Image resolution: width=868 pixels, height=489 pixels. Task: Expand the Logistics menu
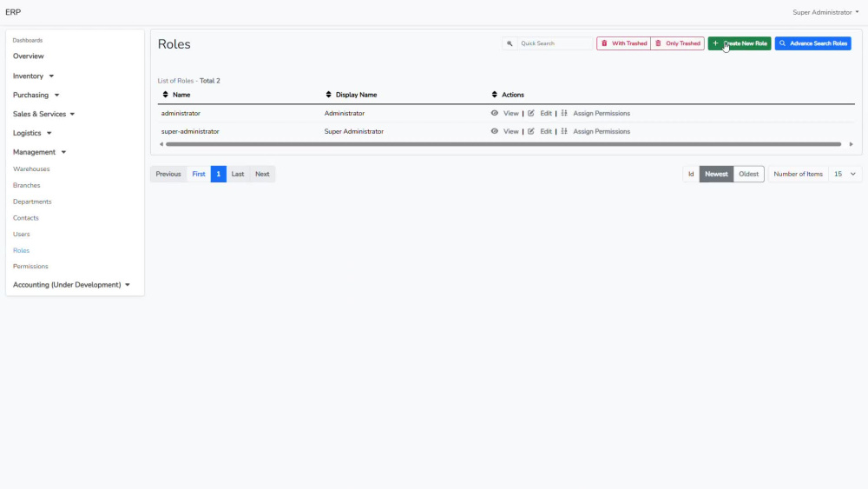coord(32,133)
